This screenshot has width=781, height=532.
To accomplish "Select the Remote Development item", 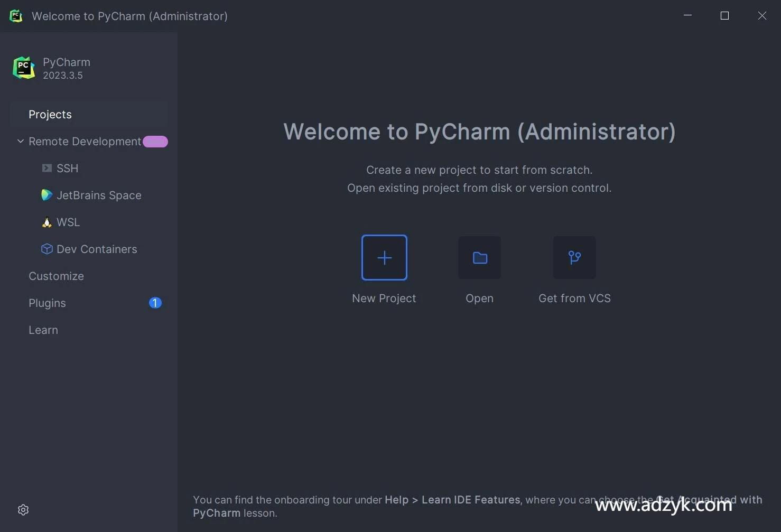I will pos(85,142).
